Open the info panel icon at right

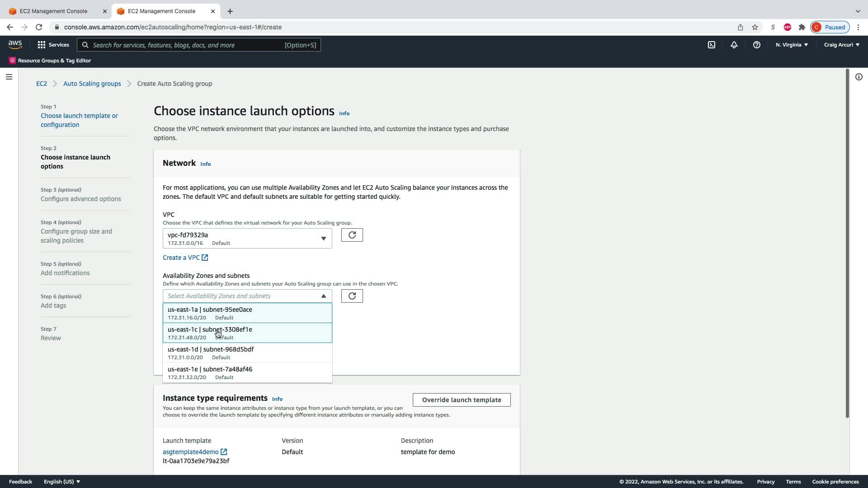coord(859,77)
